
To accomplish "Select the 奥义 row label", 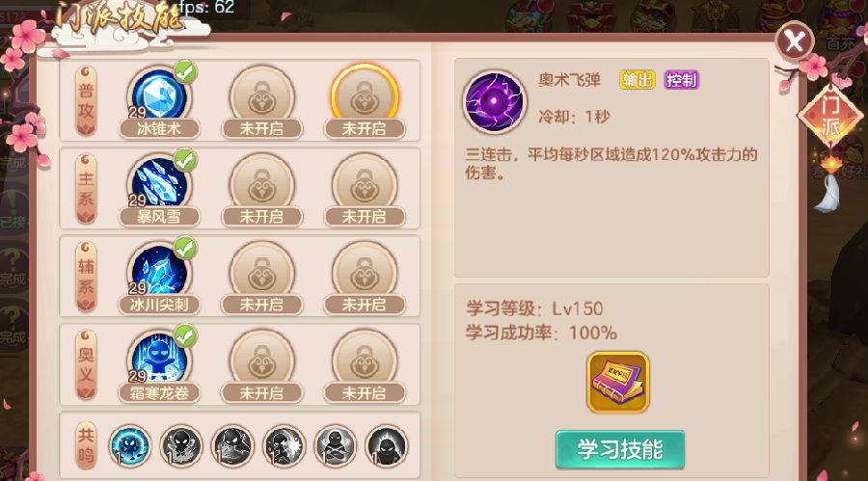I will click(86, 364).
